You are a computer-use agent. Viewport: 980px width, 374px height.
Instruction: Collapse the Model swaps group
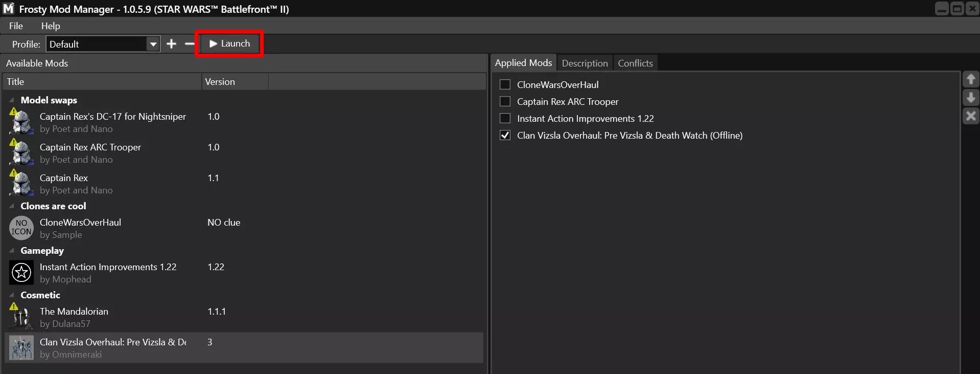coord(12,100)
